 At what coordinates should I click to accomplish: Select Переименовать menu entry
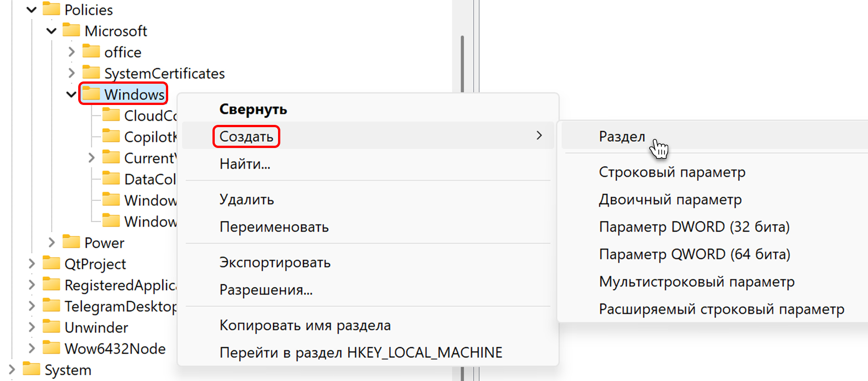[x=274, y=227]
